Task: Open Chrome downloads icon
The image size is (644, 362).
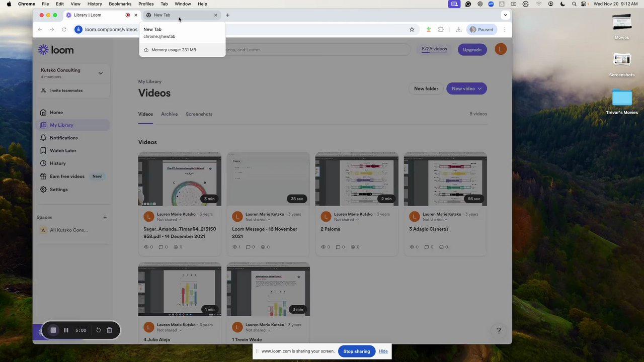Action: tap(459, 30)
